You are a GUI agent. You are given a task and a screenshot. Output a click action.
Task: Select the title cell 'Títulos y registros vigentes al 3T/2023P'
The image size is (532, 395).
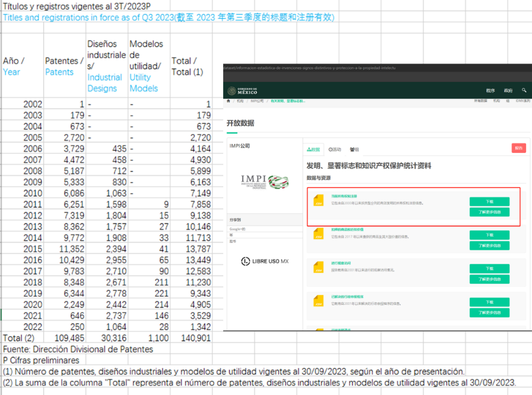77,6
